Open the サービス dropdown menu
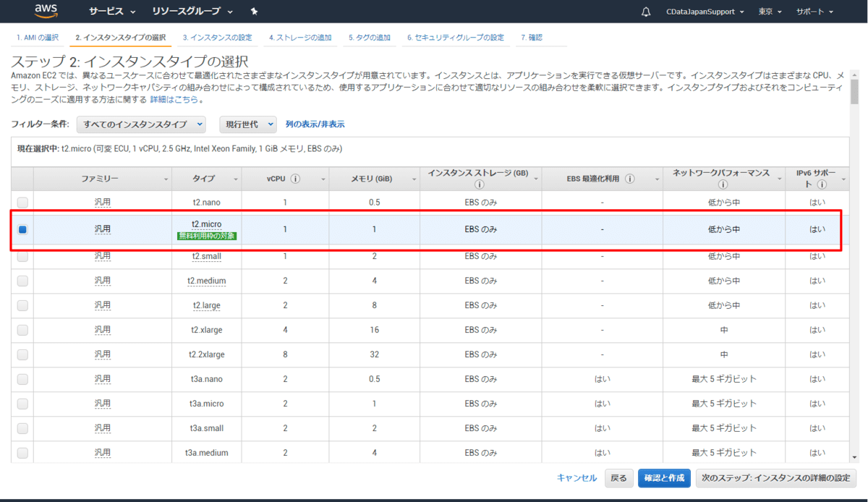 pyautogui.click(x=112, y=12)
